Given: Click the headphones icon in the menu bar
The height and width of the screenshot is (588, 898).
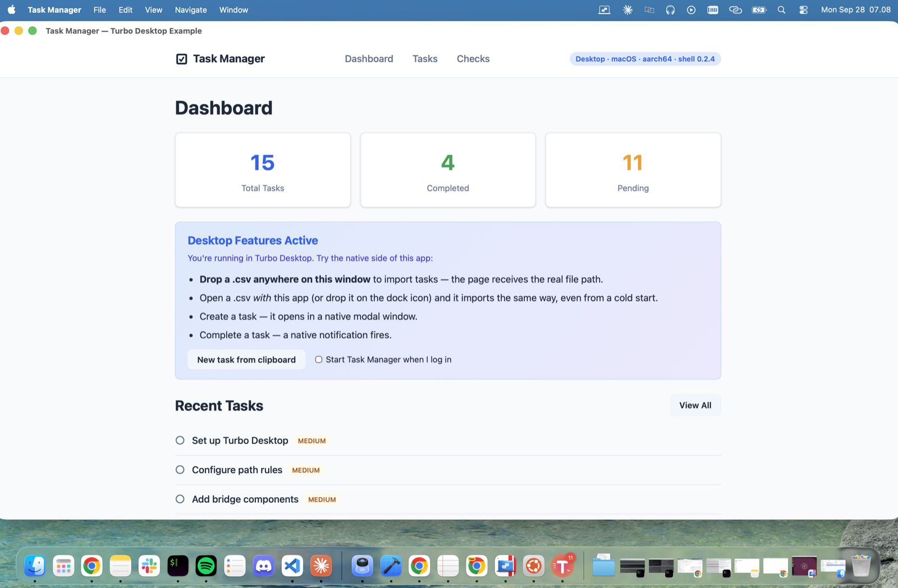Looking at the screenshot, I should (x=670, y=10).
